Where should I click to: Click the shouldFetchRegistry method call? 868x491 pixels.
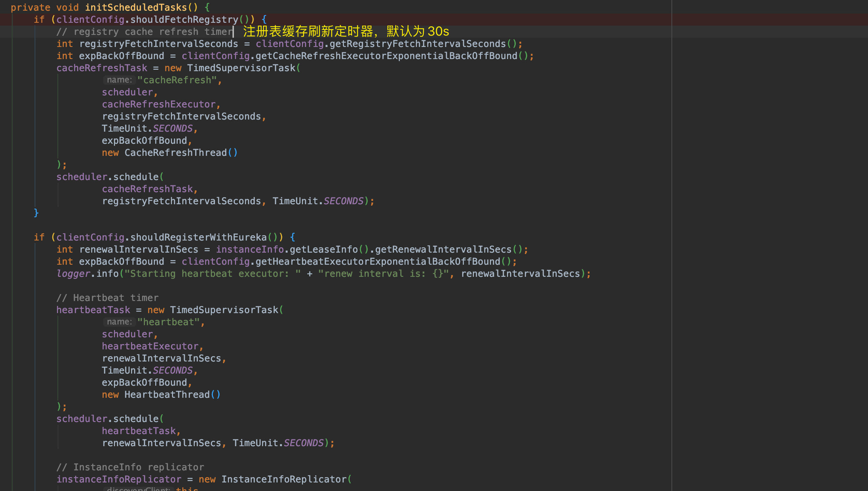(x=184, y=19)
